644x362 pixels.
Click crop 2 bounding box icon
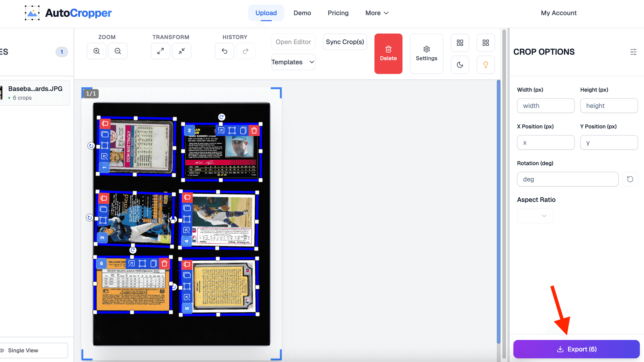tap(232, 130)
